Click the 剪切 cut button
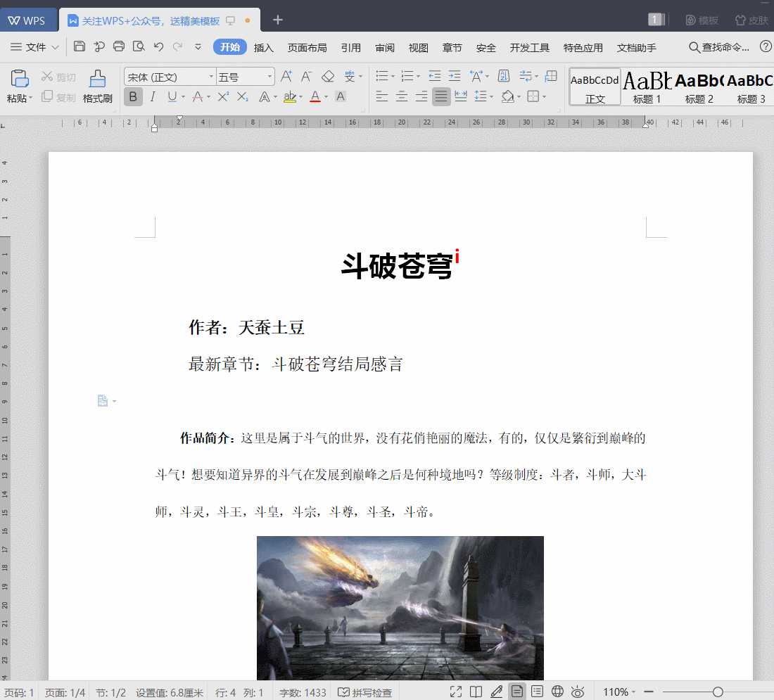This screenshot has width=774, height=700. pyautogui.click(x=58, y=77)
